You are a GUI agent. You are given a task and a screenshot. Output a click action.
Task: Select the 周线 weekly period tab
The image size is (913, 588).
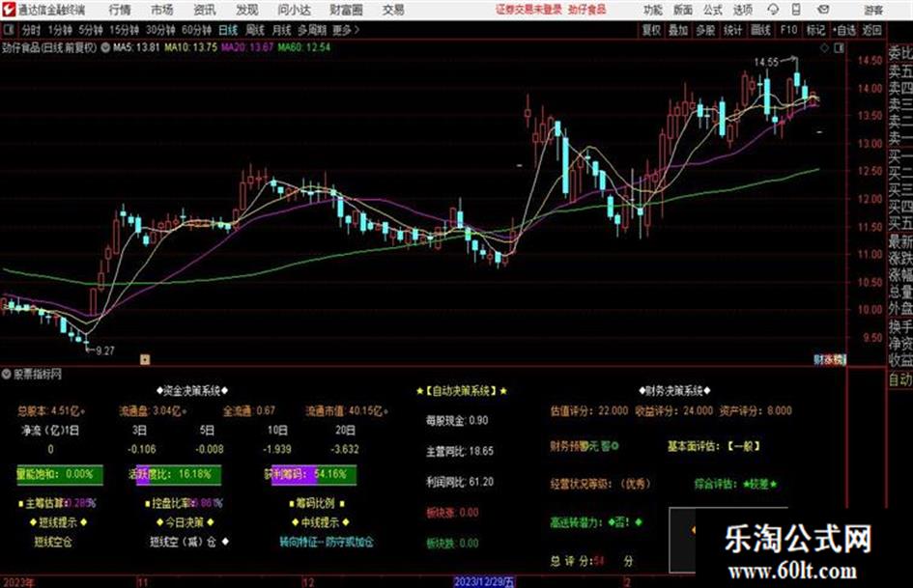pyautogui.click(x=255, y=30)
